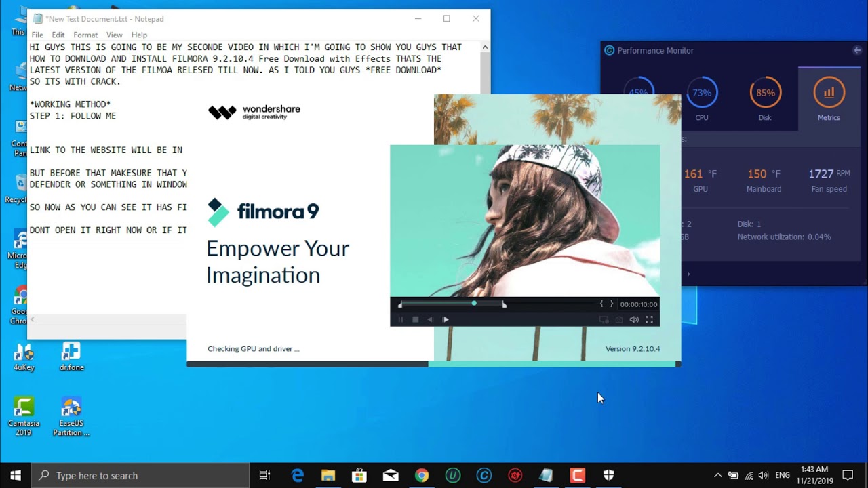Switch to the Notepad taskbar icon
The image size is (868, 488).
(x=546, y=475)
